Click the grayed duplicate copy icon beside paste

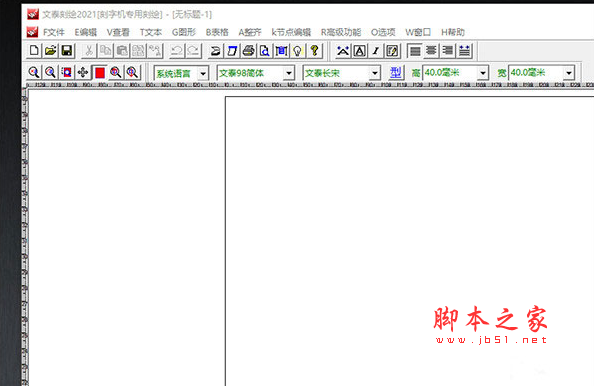pyautogui.click(x=138, y=50)
